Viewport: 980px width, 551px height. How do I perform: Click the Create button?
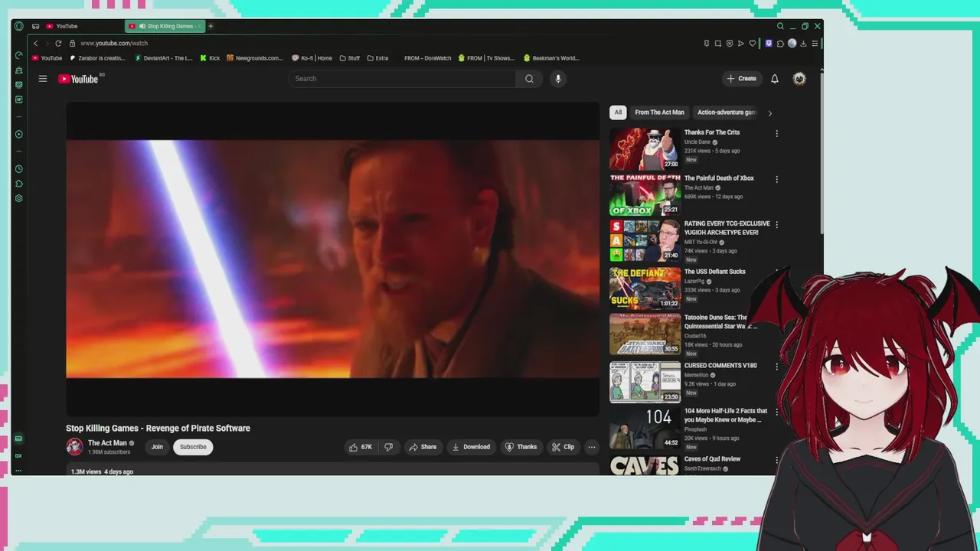[741, 79]
